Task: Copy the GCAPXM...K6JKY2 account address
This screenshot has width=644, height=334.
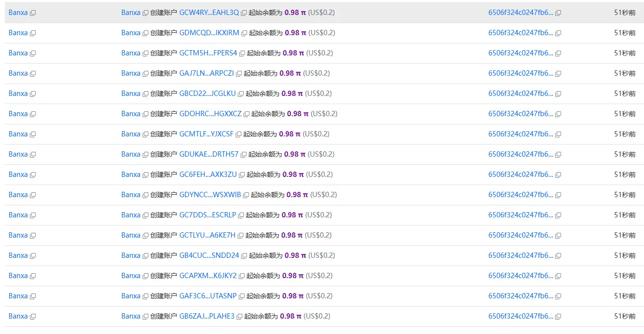Action: (242, 276)
